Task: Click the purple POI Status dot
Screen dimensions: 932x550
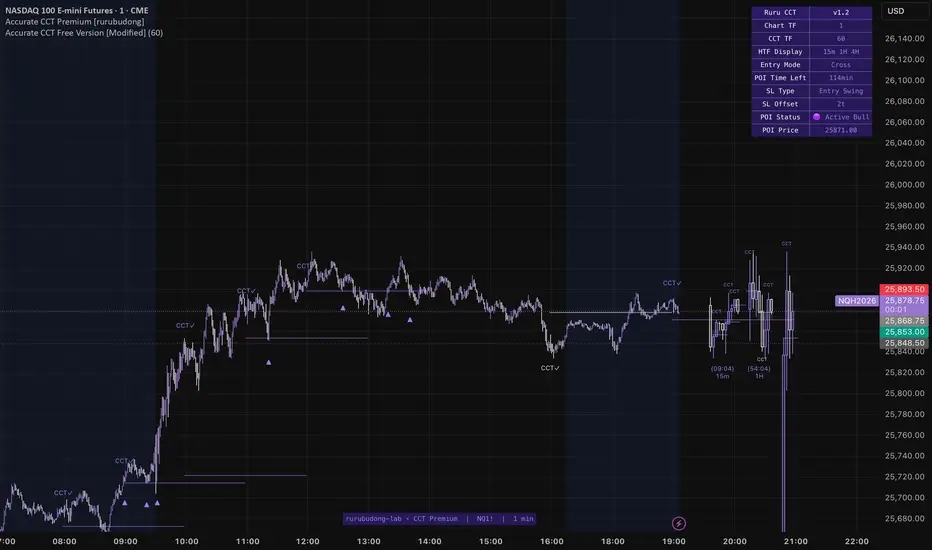Action: tap(817, 117)
